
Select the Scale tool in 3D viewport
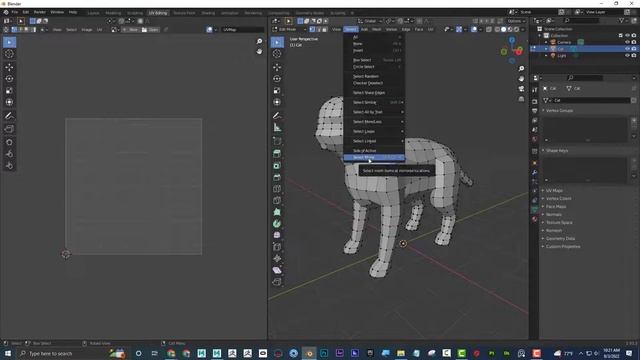pyautogui.click(x=277, y=91)
